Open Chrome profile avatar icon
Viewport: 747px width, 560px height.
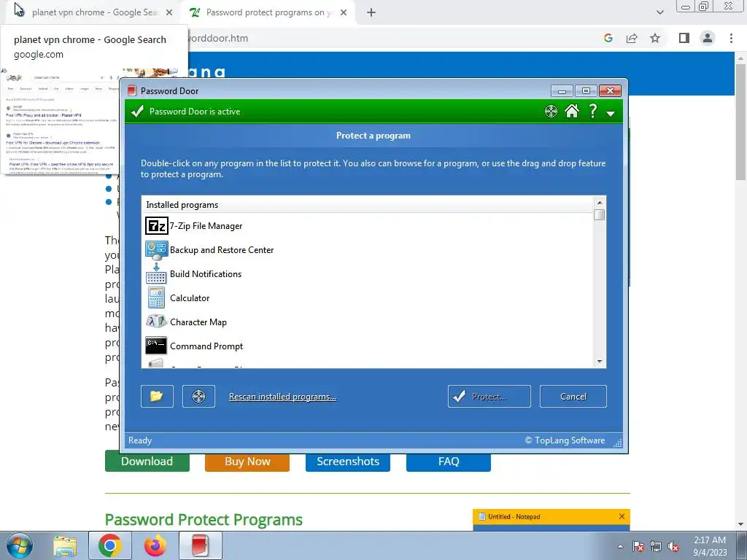click(708, 38)
